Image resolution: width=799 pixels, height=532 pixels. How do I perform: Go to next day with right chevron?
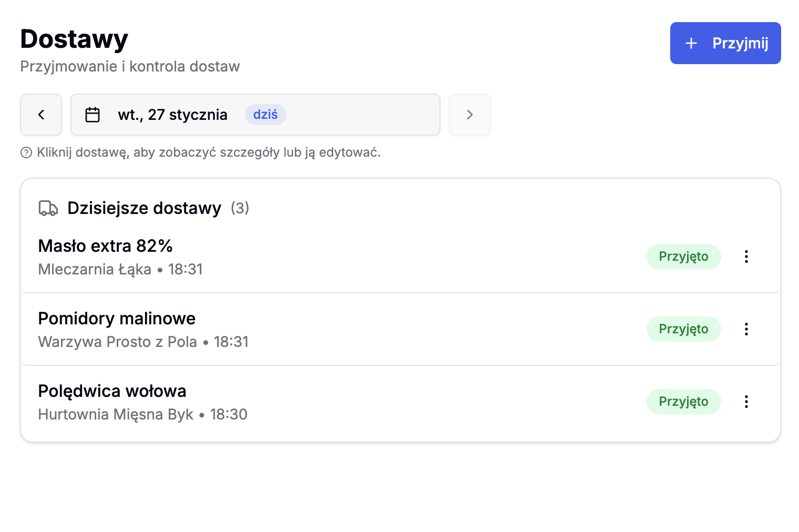(469, 115)
